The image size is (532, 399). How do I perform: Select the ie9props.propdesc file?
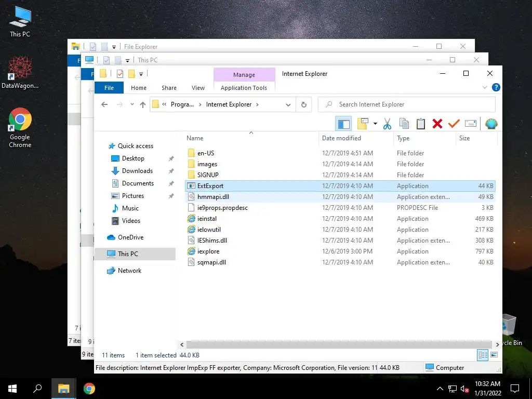pyautogui.click(x=340, y=208)
